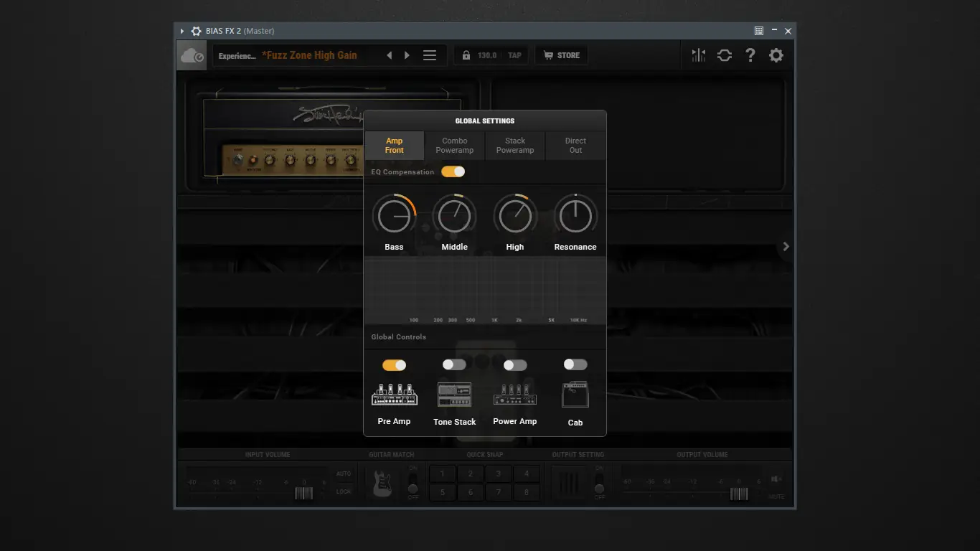Enable the Tone Stack global toggle
Image resolution: width=980 pixels, height=551 pixels.
pos(454,364)
